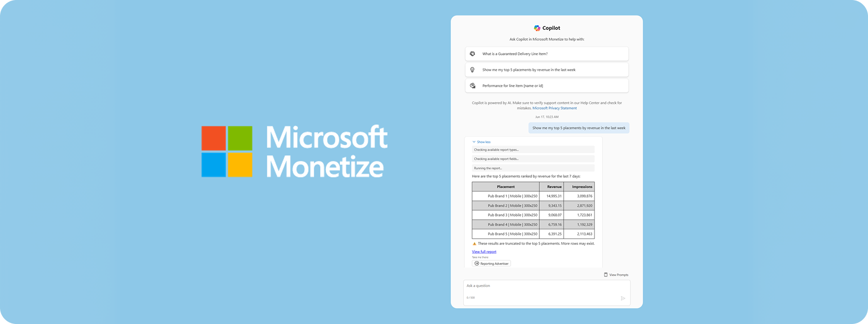Click the 'Microsoft Monetize' title text
The width and height of the screenshot is (868, 324).
point(326,152)
